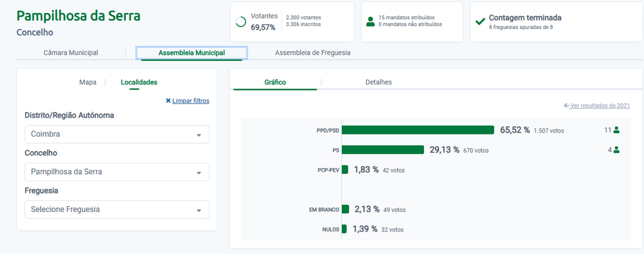644x254 pixels.
Task: Click the NULOS label
Action: click(x=331, y=229)
